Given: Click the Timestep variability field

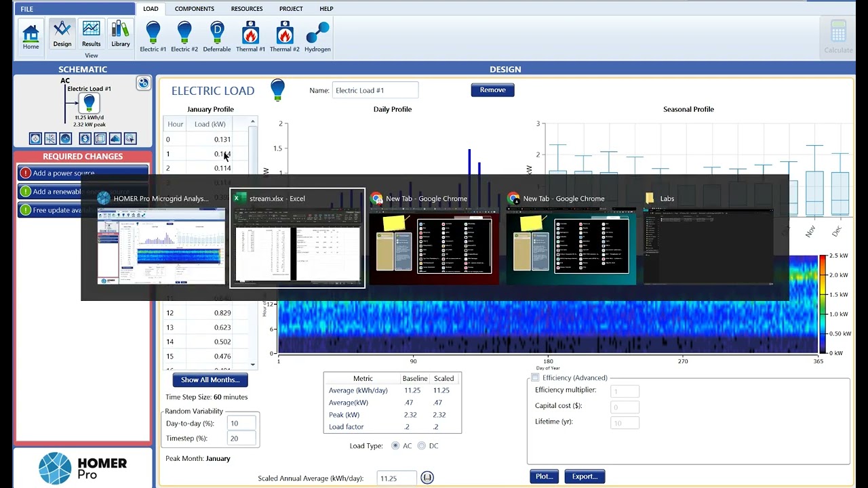Looking at the screenshot, I should pyautogui.click(x=242, y=438).
